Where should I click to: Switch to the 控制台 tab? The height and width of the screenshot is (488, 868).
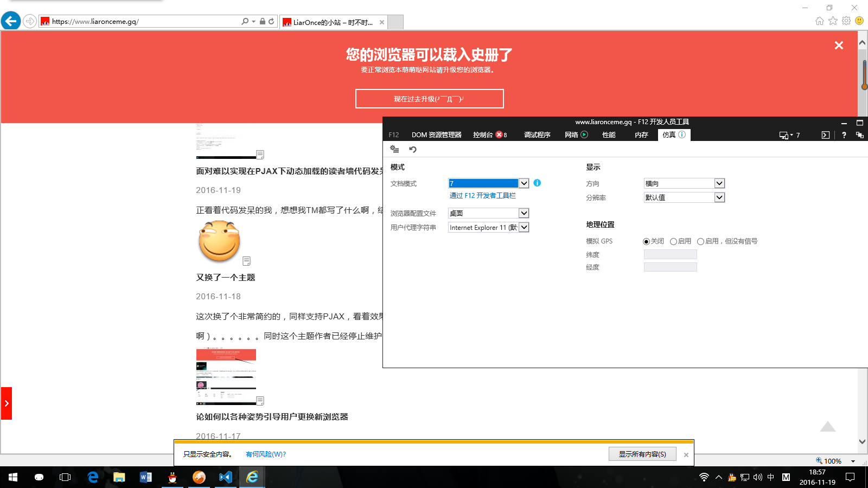click(x=489, y=135)
